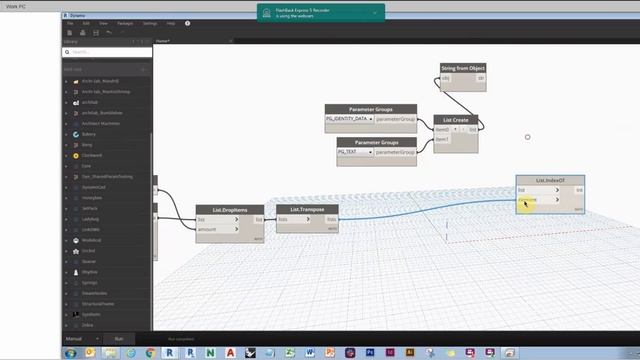This screenshot has width=640, height=360.
Task: Select the List Create node header
Action: click(x=456, y=120)
